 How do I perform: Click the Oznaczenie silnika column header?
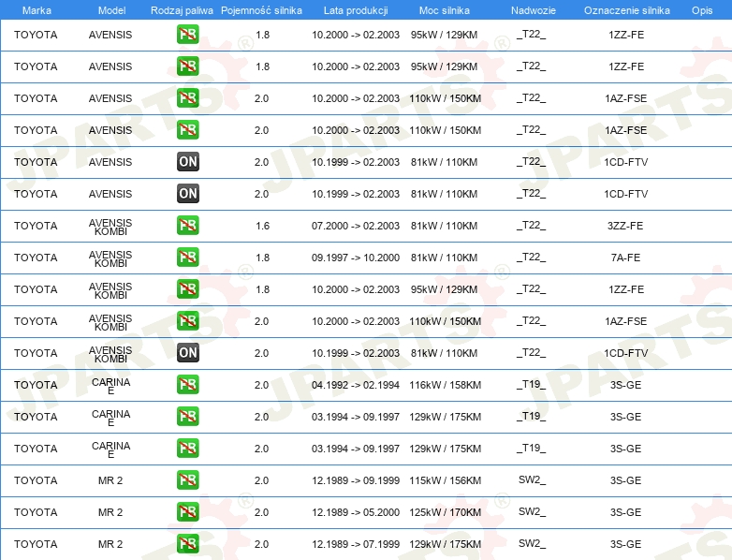coord(626,10)
